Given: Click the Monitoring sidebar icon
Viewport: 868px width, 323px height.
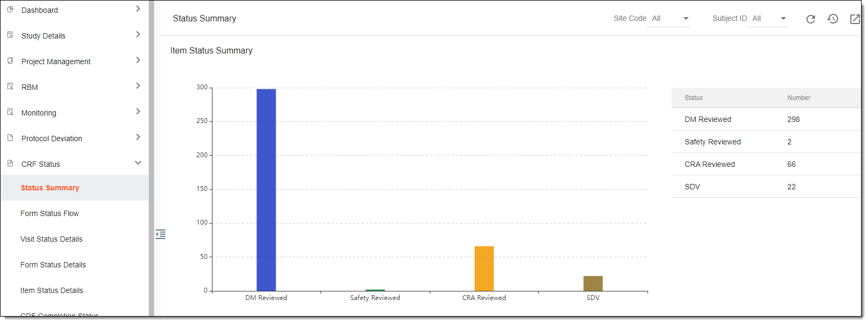Looking at the screenshot, I should point(10,112).
